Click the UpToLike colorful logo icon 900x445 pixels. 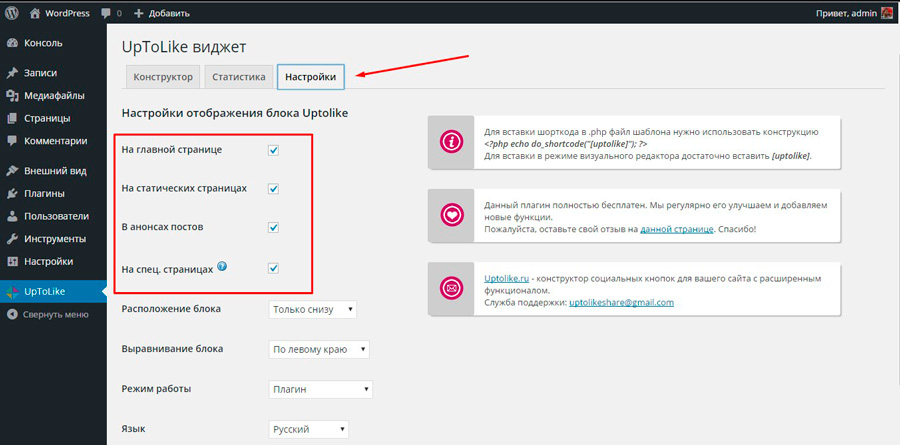coord(13,292)
